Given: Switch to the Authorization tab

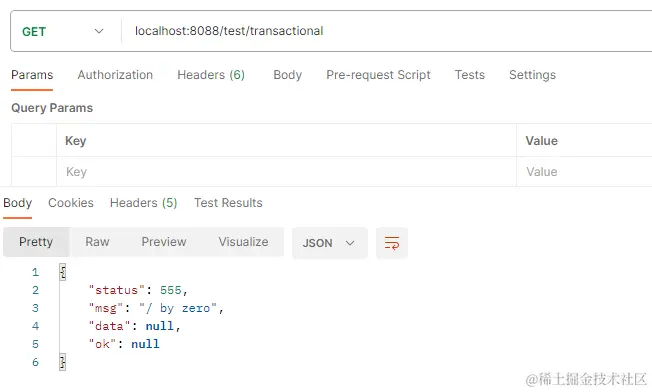Looking at the screenshot, I should (115, 75).
